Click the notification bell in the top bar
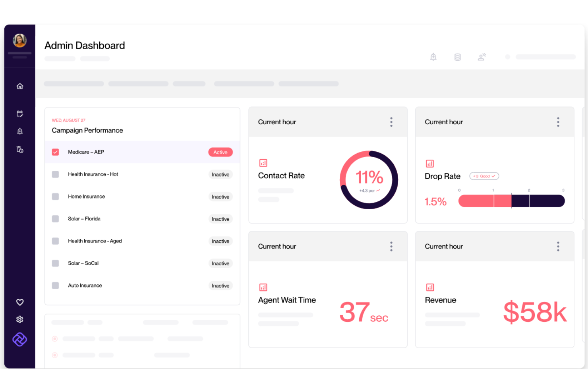This screenshot has height=392, width=588. click(433, 57)
